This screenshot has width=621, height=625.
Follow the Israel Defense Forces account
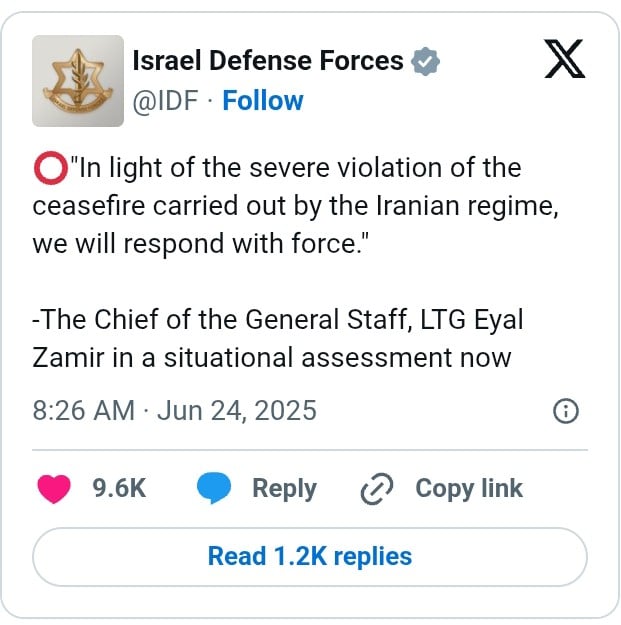coord(263,100)
